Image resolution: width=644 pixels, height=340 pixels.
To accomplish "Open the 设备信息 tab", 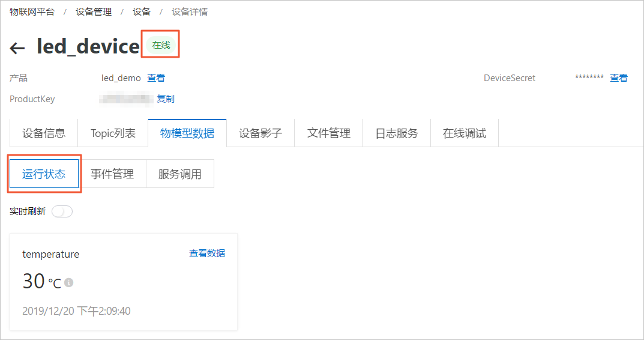I will click(44, 133).
